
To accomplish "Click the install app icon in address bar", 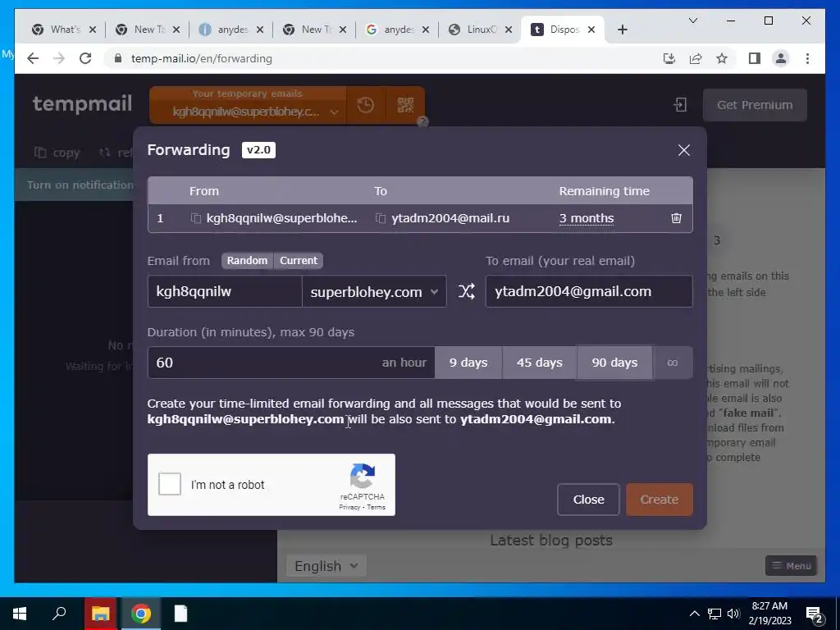I will (669, 58).
